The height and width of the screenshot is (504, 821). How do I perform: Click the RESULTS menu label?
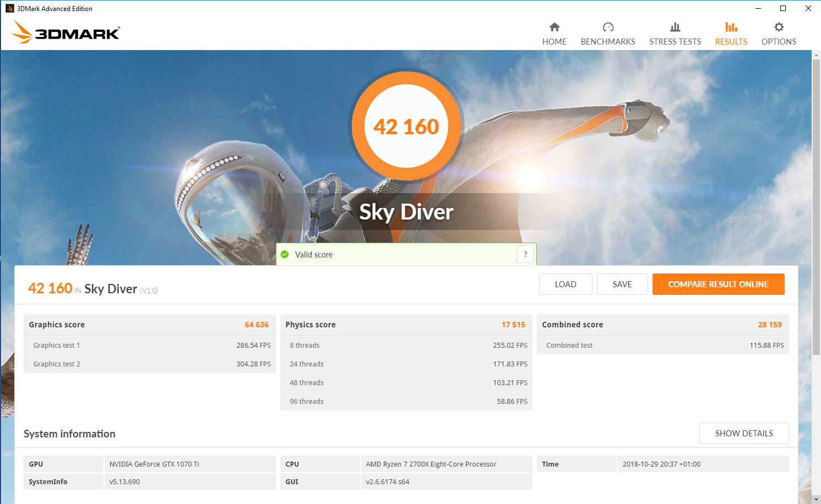731,42
